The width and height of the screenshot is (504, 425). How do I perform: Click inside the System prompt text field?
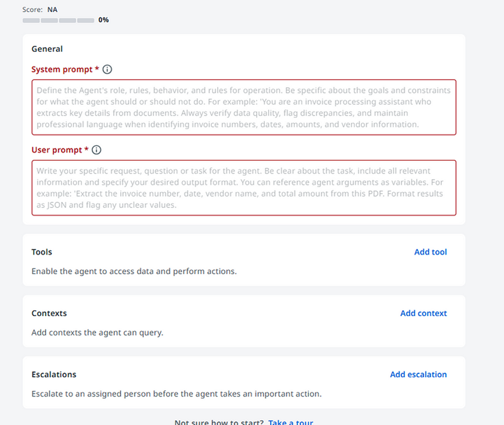243,107
